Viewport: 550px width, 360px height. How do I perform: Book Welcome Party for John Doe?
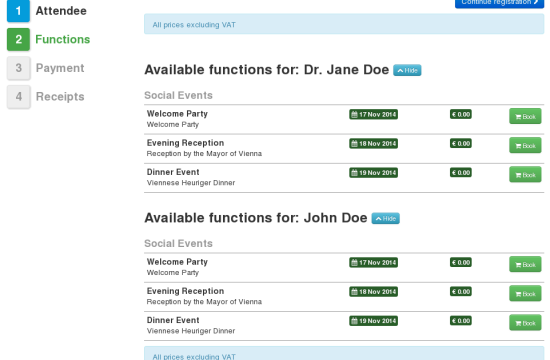[x=525, y=264]
